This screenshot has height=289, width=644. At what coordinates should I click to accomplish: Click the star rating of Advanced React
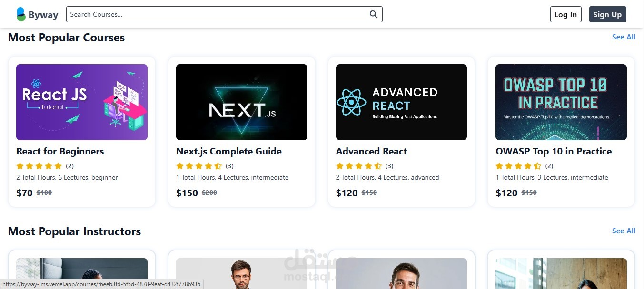(359, 166)
